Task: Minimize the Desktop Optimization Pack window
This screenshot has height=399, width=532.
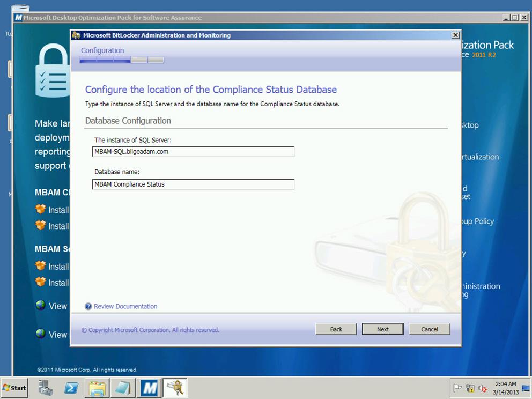Action: pyautogui.click(x=507, y=18)
